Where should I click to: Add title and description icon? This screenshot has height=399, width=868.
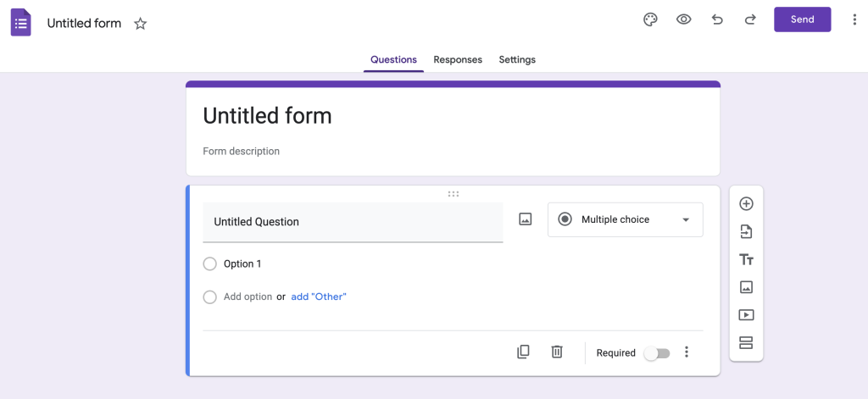[x=746, y=259]
